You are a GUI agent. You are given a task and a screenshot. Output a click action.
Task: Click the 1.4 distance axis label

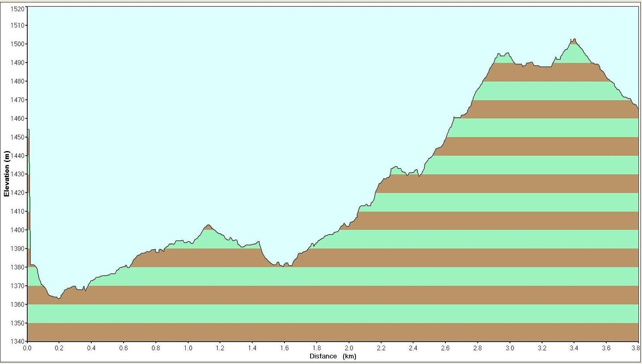(252, 348)
